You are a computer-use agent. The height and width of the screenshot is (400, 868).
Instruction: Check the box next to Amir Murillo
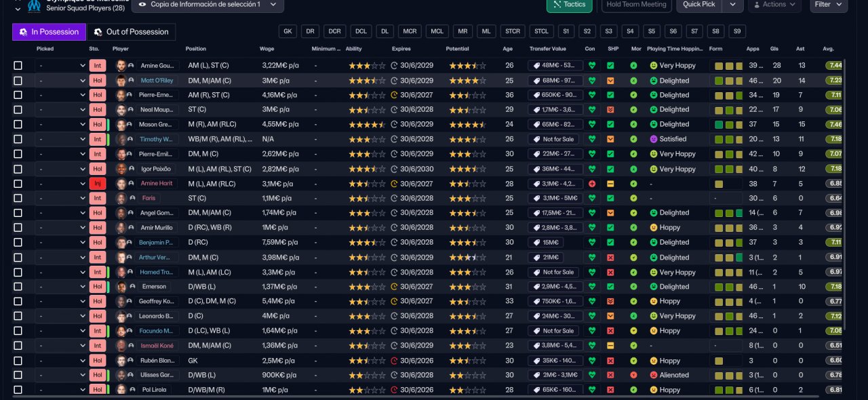pos(18,228)
